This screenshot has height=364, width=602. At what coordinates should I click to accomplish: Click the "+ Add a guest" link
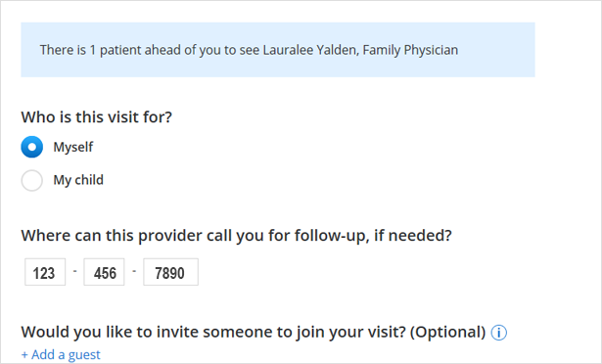[61, 354]
